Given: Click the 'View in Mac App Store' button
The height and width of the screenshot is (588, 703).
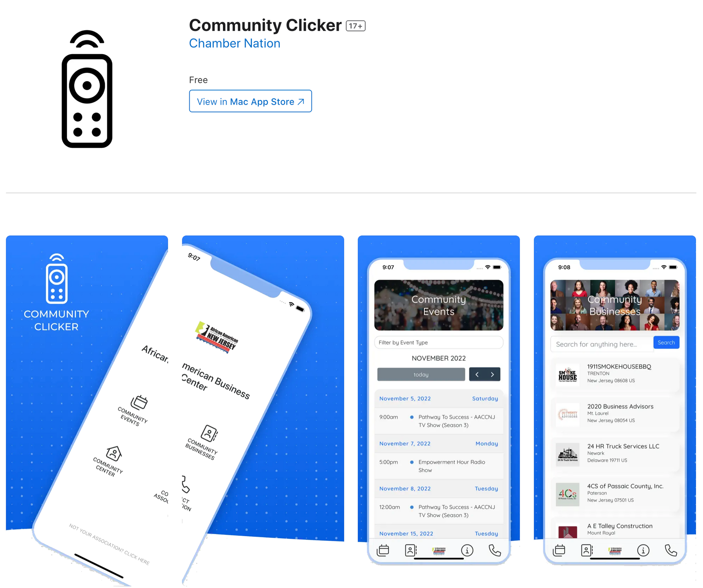Looking at the screenshot, I should (x=250, y=101).
